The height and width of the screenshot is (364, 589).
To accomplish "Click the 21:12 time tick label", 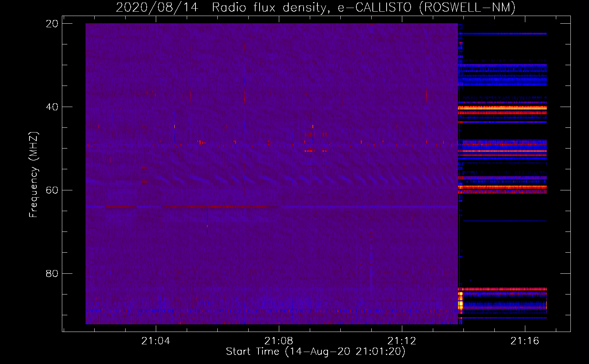I will [x=402, y=341].
